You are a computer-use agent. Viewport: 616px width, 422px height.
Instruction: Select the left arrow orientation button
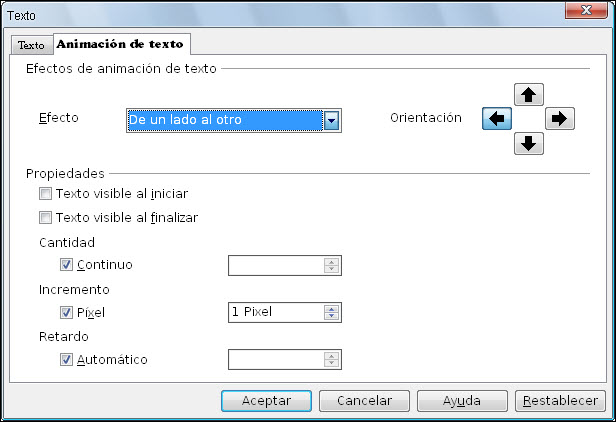coord(497,118)
